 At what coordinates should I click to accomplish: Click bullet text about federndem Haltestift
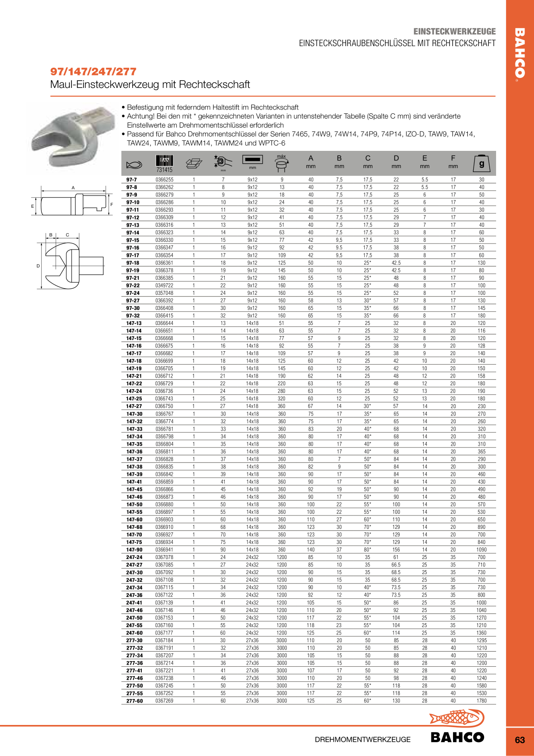pos(210,107)
